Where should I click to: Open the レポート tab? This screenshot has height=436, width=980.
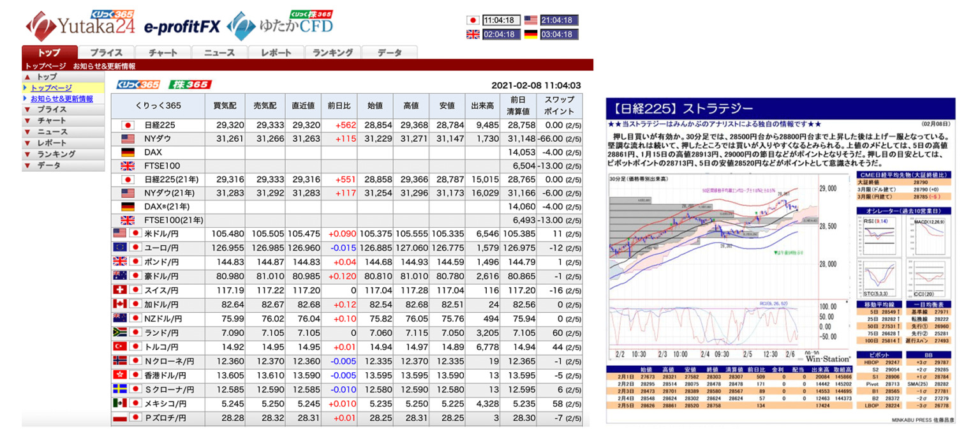276,53
